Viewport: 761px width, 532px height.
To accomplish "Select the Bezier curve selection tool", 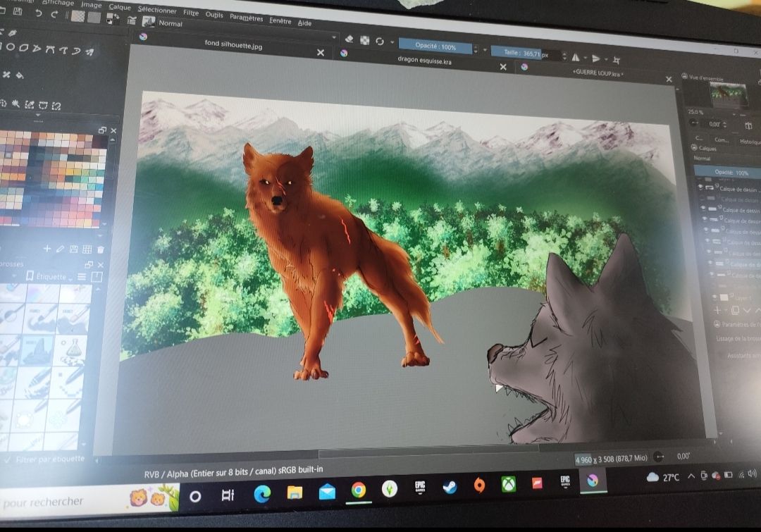I will click(x=43, y=105).
